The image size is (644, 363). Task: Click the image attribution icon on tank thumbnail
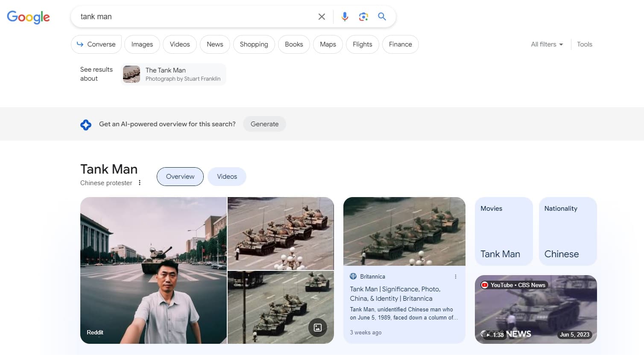318,328
